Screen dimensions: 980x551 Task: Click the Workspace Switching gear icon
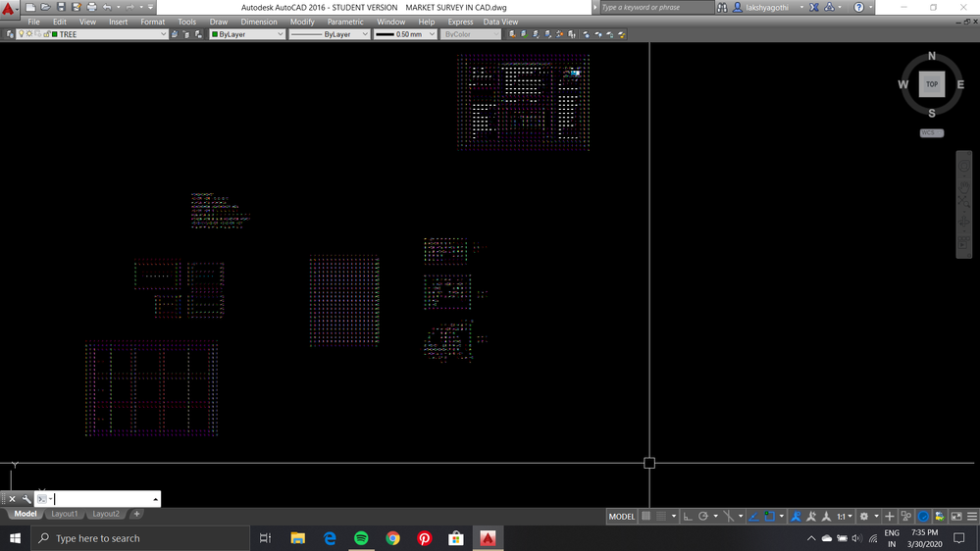(x=863, y=516)
